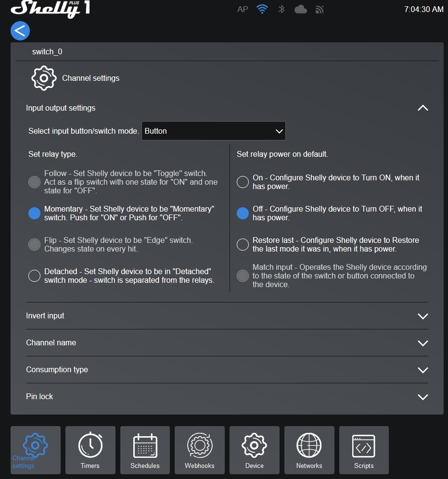This screenshot has width=448, height=479.
Task: Click the 'Set relay type.' label
Action: pyautogui.click(x=53, y=154)
